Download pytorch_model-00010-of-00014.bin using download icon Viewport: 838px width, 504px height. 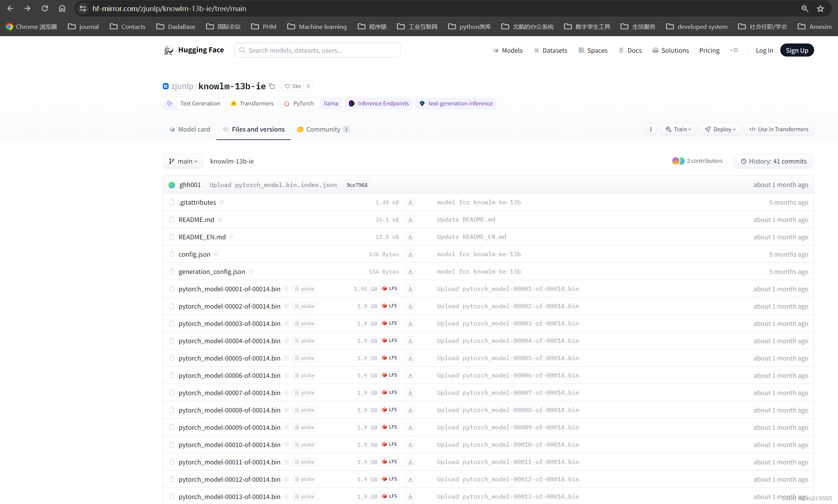click(x=410, y=444)
